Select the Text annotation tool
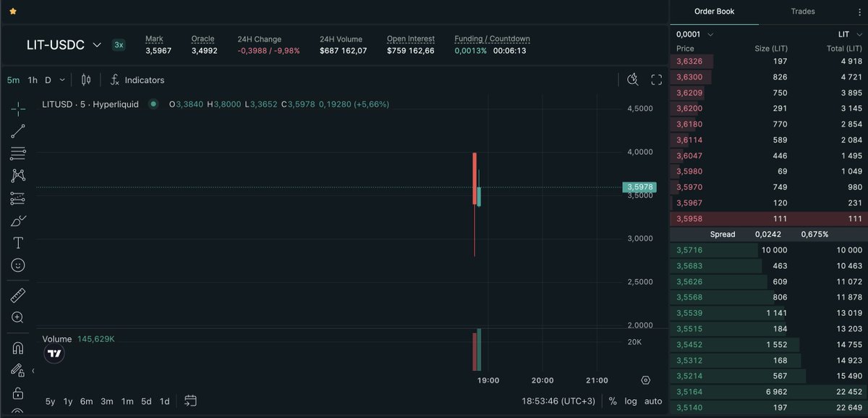 pyautogui.click(x=18, y=243)
